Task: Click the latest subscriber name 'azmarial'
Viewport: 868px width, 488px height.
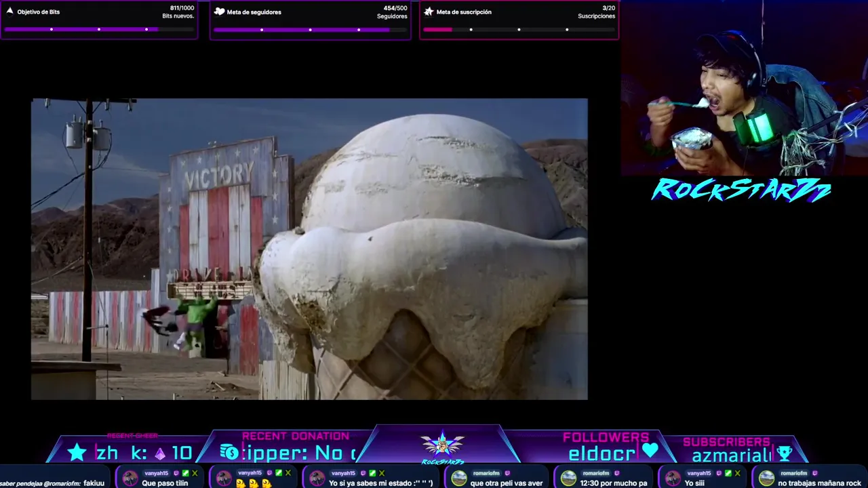Action: pyautogui.click(x=732, y=455)
